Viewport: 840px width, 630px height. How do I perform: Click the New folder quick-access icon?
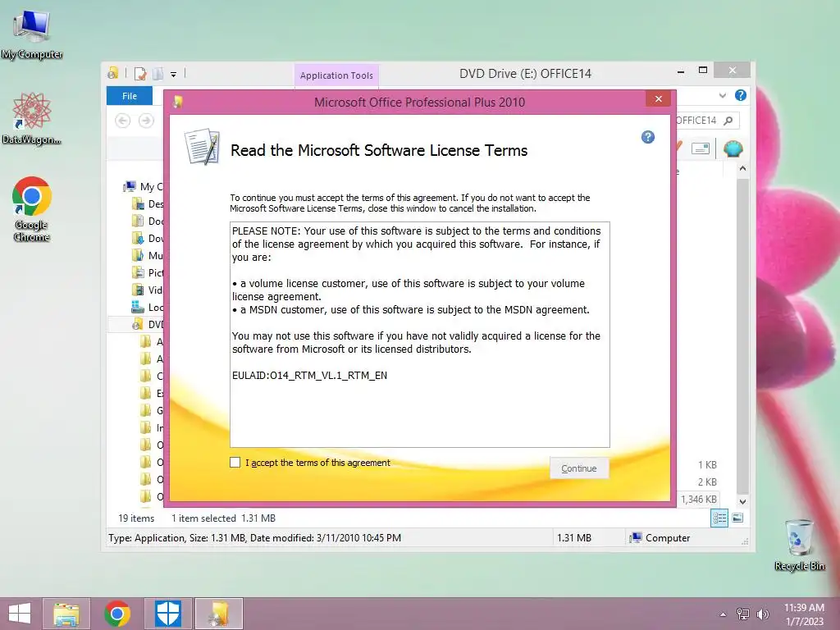[x=158, y=73]
